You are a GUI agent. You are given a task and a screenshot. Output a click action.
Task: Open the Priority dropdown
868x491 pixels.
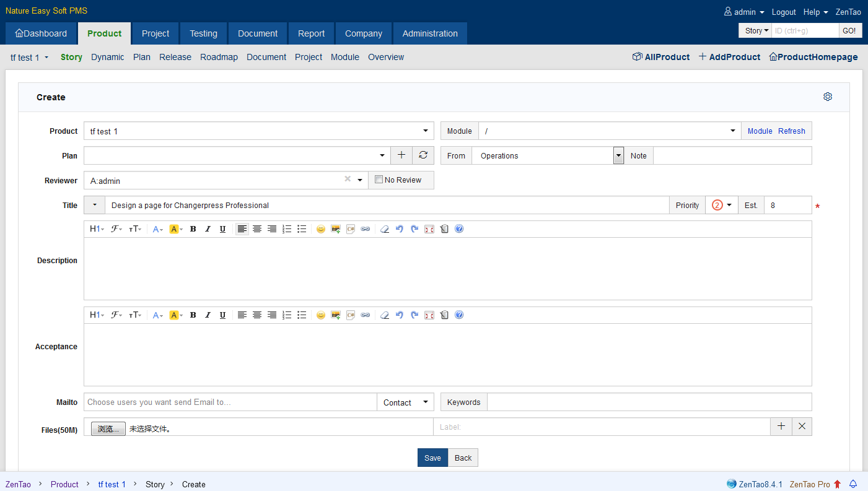(722, 206)
